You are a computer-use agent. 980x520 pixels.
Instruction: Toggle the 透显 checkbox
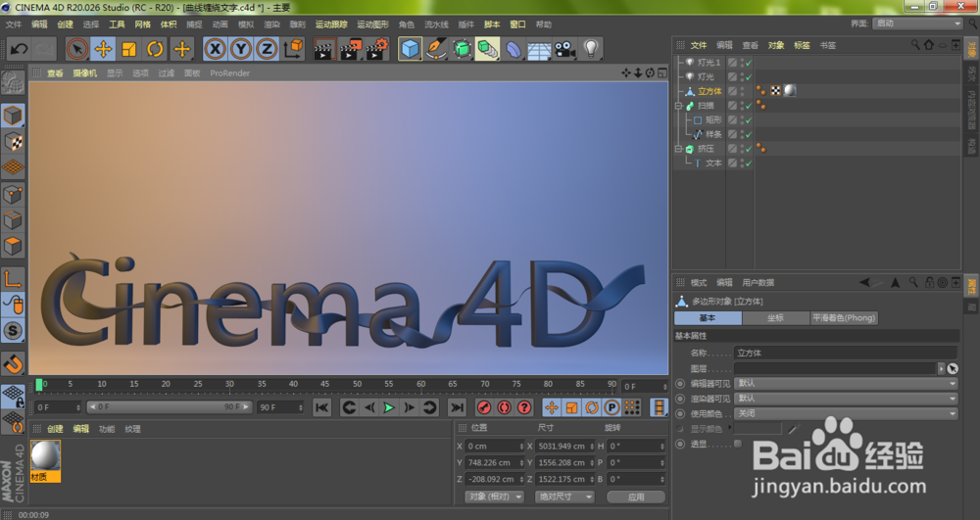click(738, 444)
